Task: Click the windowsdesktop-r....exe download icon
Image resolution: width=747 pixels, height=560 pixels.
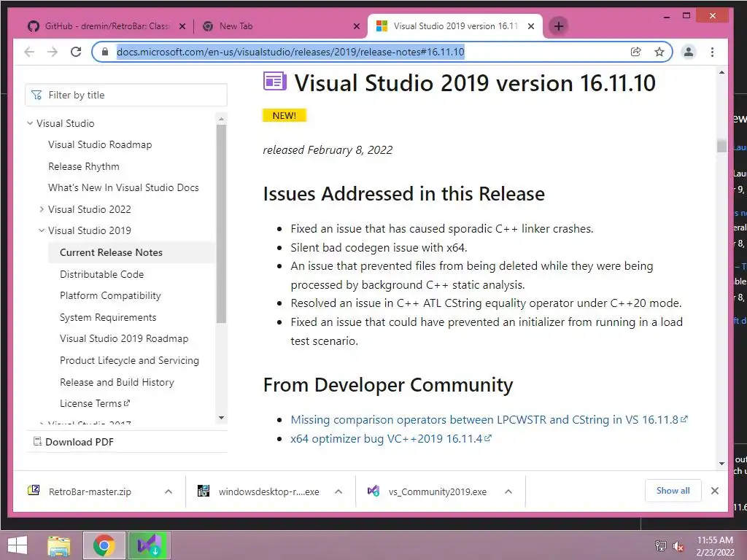Action: click(204, 491)
